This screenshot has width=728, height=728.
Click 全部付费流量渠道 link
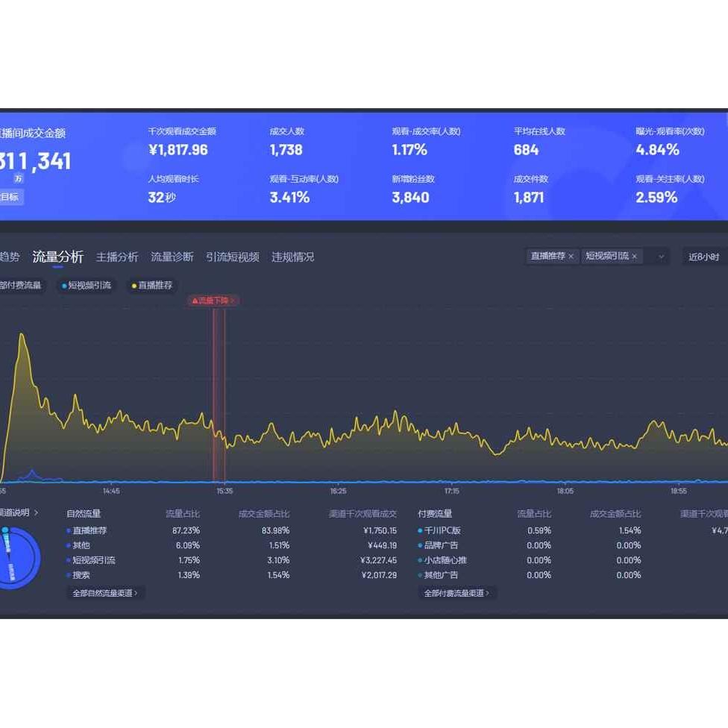[x=457, y=593]
